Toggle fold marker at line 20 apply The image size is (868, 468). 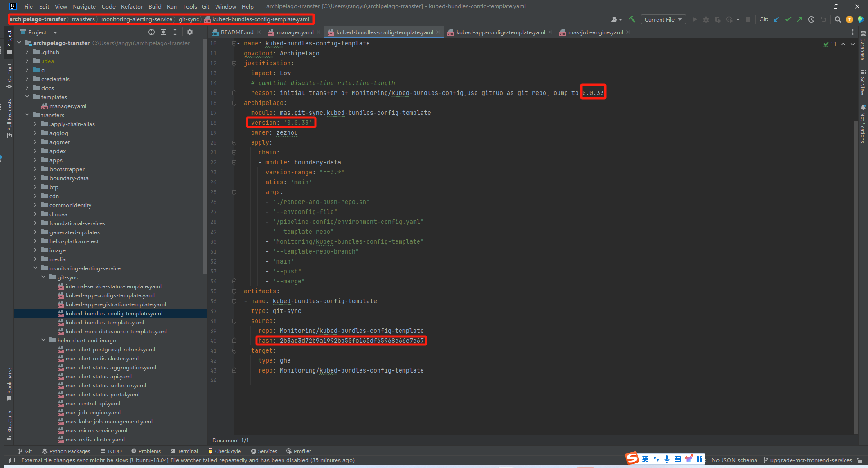pyautogui.click(x=234, y=143)
